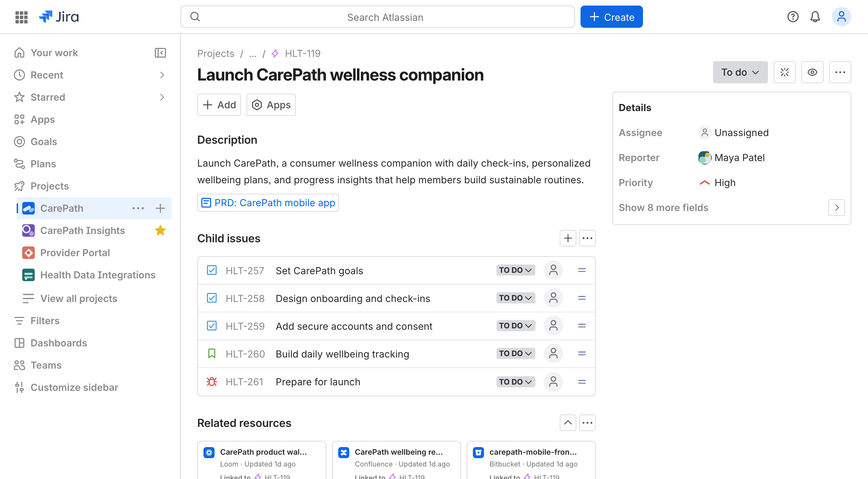The width and height of the screenshot is (868, 479).
Task: Click the Jira logo
Action: [x=59, y=17]
